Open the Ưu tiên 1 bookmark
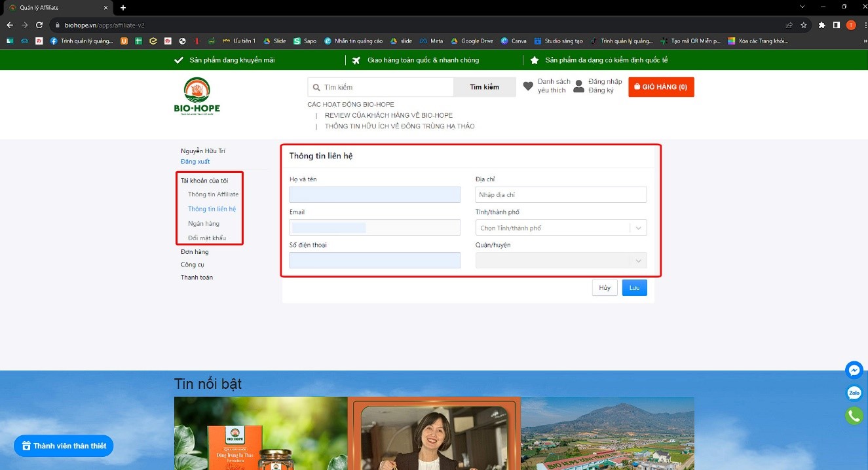Screen dimensions: 868x470 (239, 41)
